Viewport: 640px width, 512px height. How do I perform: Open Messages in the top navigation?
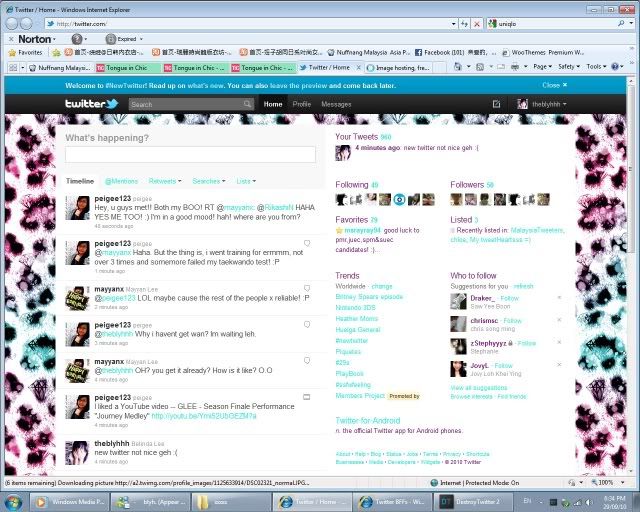click(336, 104)
